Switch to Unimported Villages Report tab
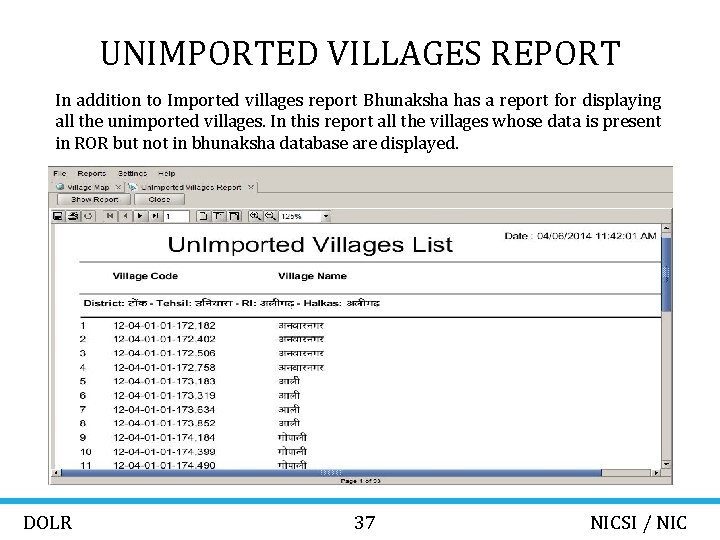Image resolution: width=720 pixels, height=540 pixels. click(x=191, y=187)
